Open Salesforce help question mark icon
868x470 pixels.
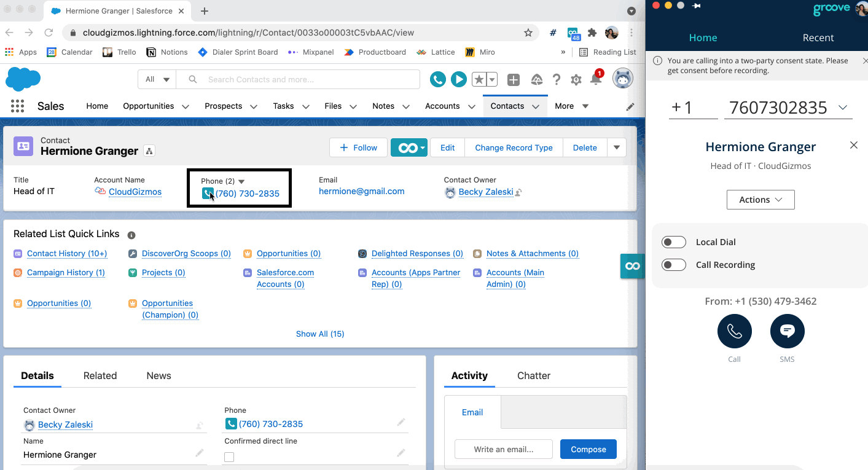[557, 79]
